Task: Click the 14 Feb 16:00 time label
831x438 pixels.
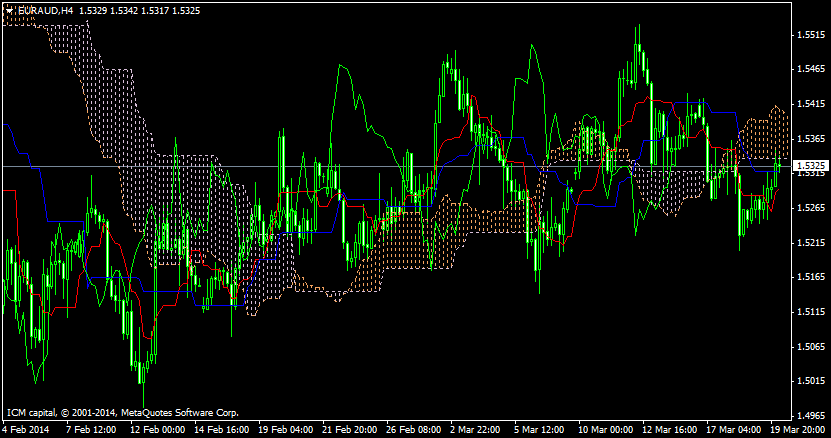Action: 222,430
